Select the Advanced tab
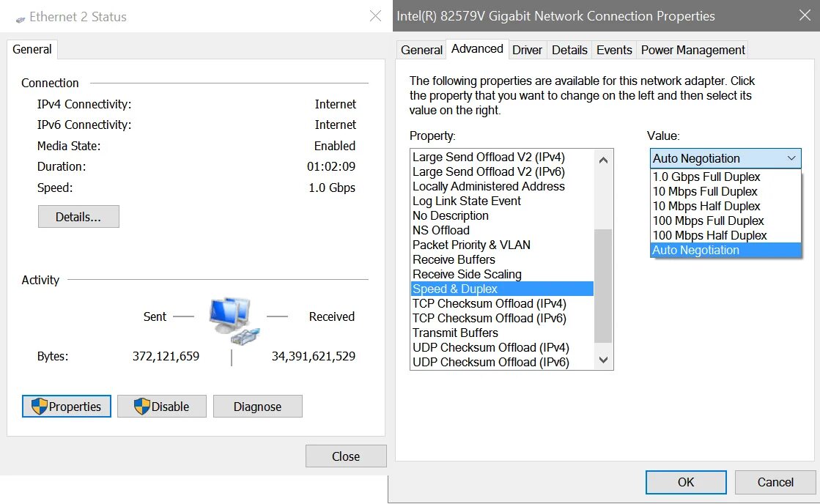The image size is (820, 504). coord(477,48)
